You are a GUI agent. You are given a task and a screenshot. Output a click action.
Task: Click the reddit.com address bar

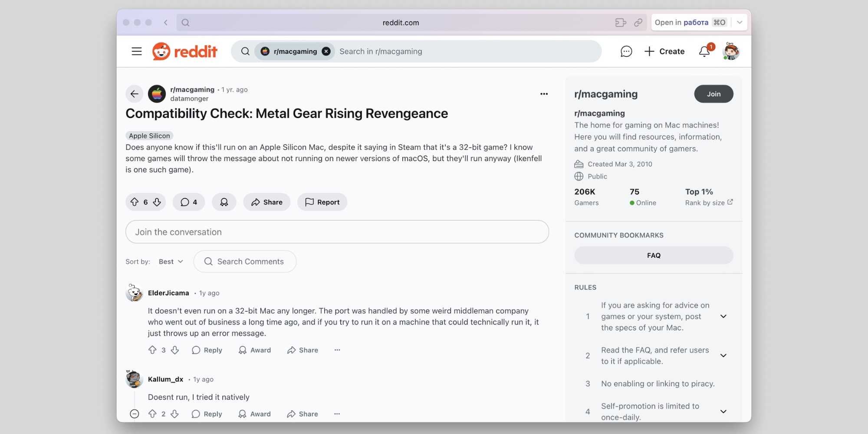coord(401,23)
